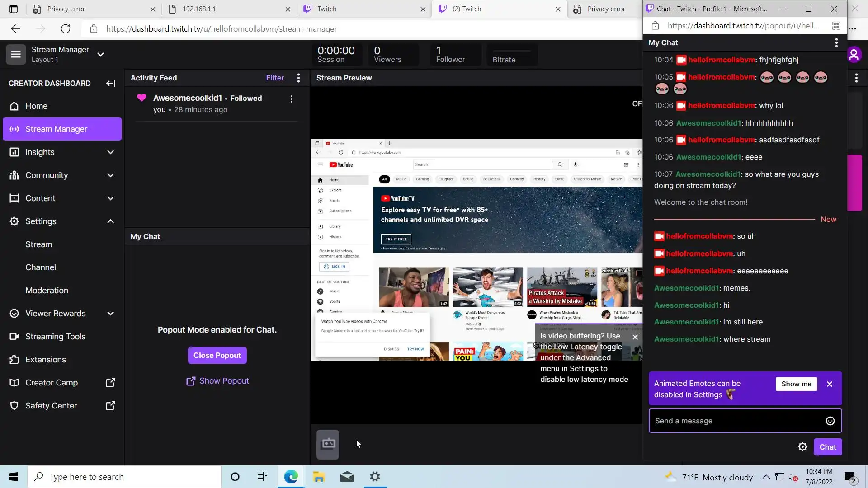
Task: Click the Send a message field
Action: pos(737,421)
